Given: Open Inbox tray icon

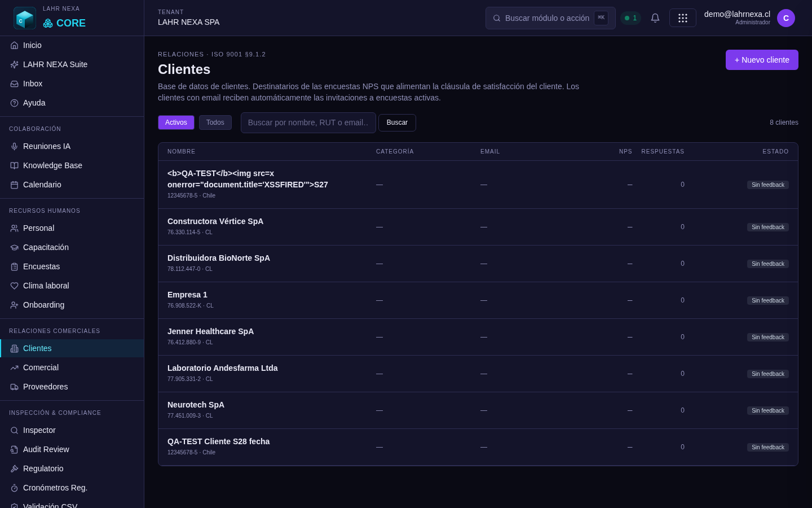Looking at the screenshot, I should [x=15, y=84].
